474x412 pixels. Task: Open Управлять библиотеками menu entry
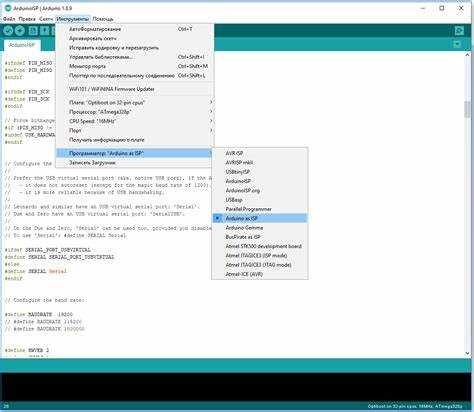pos(134,57)
